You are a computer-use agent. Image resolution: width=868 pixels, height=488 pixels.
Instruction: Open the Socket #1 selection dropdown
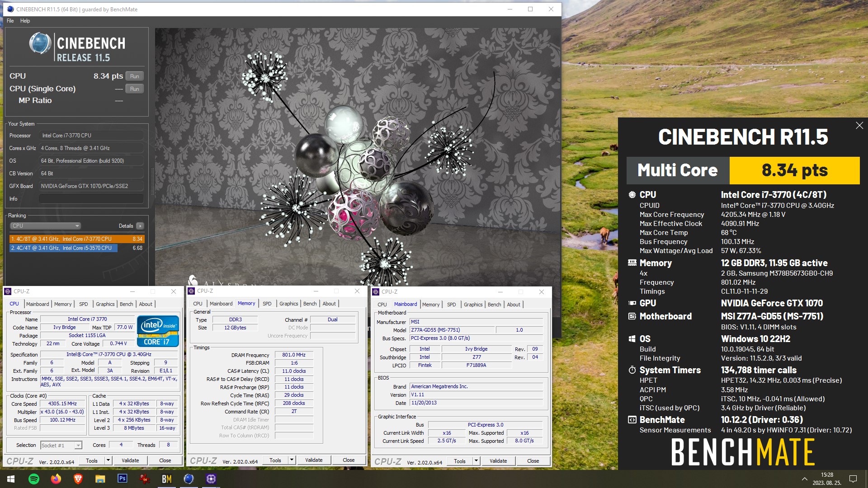pos(61,446)
